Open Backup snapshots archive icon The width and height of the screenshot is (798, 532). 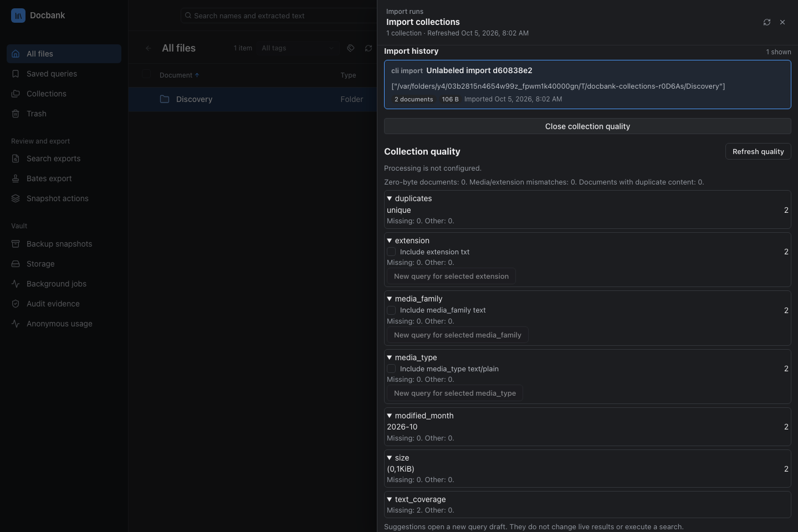tap(16, 244)
